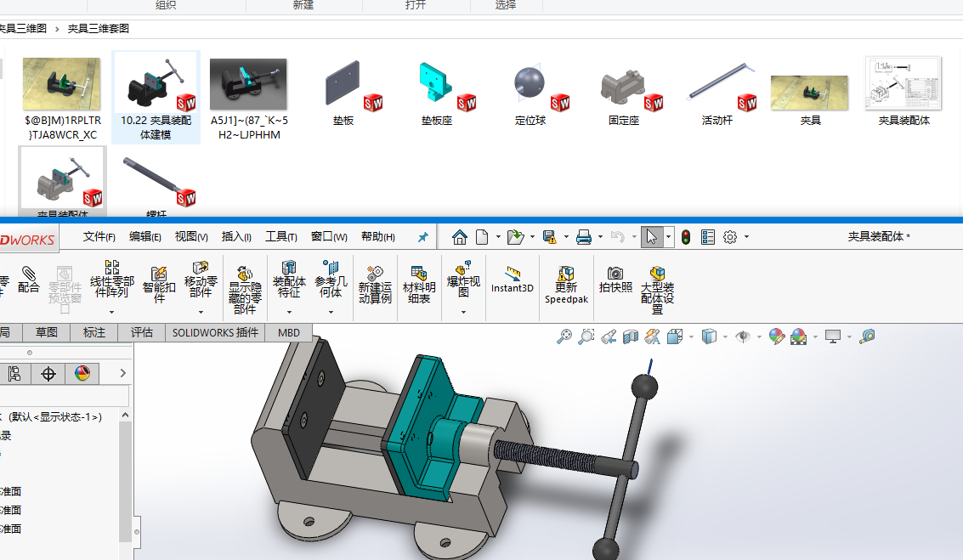Click the Home icon in the SolidWorks toolbar
The image size is (963, 560).
459,237
